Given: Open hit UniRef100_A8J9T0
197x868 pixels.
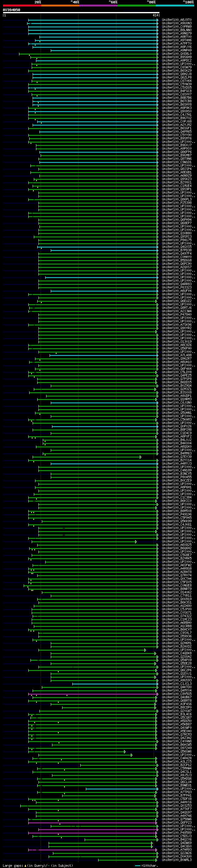Looking at the screenshot, I should [x=177, y=20].
